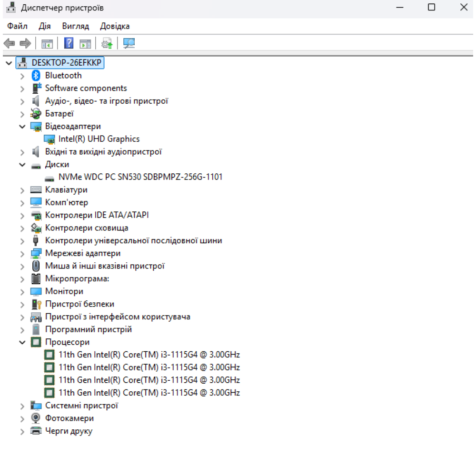Click the Forward arrow toolbar button

pos(25,44)
